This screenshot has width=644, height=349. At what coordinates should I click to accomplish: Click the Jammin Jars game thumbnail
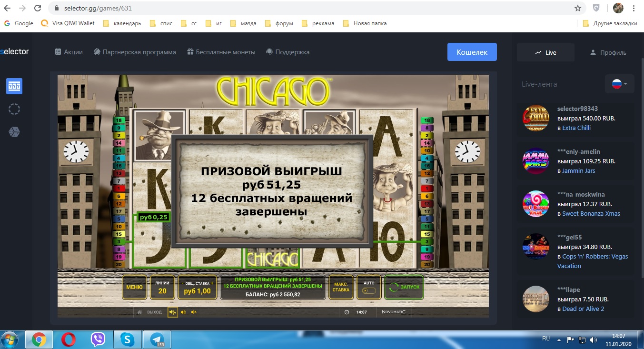(535, 161)
